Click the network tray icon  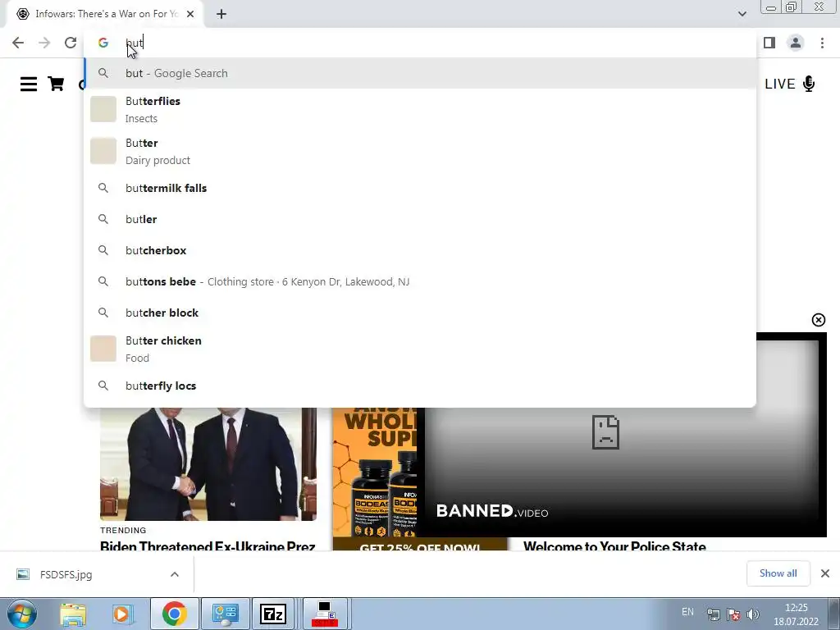point(713,614)
